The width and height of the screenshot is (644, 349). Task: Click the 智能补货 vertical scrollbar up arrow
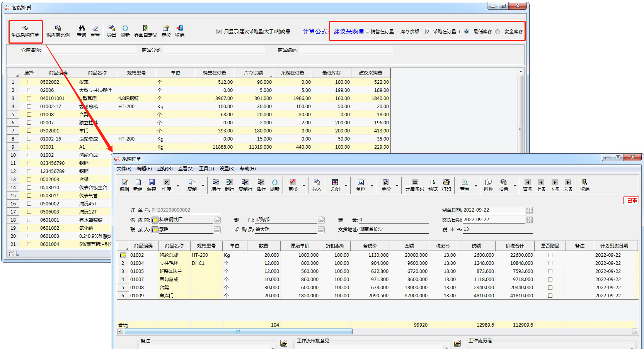click(520, 71)
